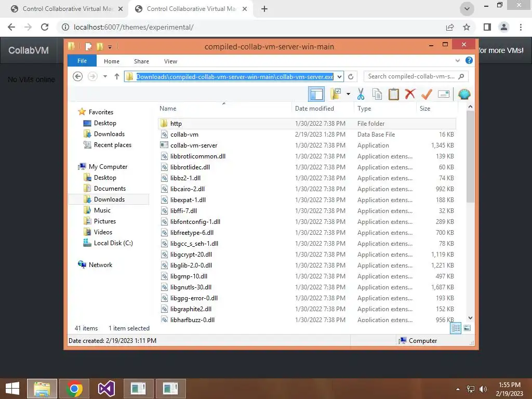Select libgnutls-30.dll file
Screen dimensions: 532x399
coord(307,287)
